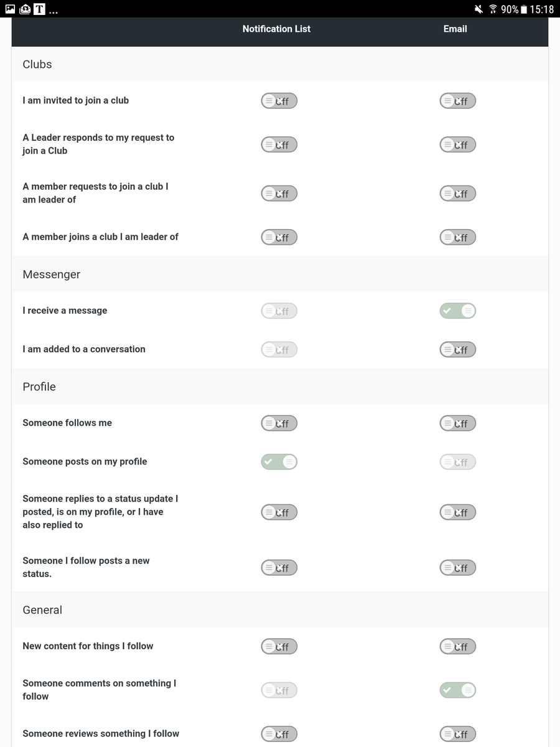Tap the gallery image icon in status bar
The image size is (560, 747).
[9, 9]
